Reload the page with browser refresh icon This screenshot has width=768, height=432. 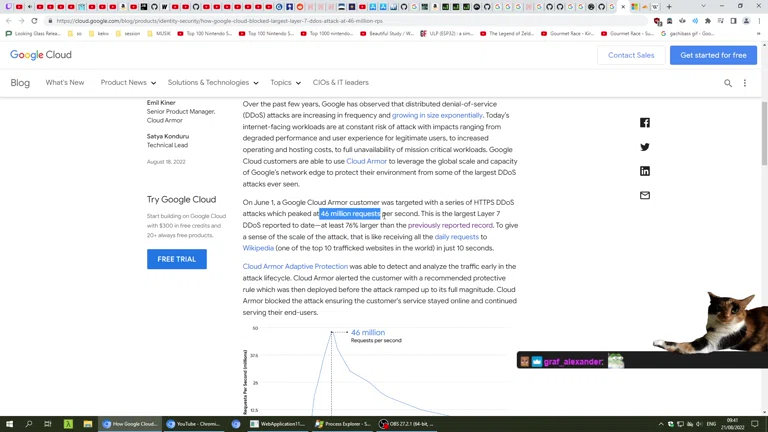click(x=34, y=20)
